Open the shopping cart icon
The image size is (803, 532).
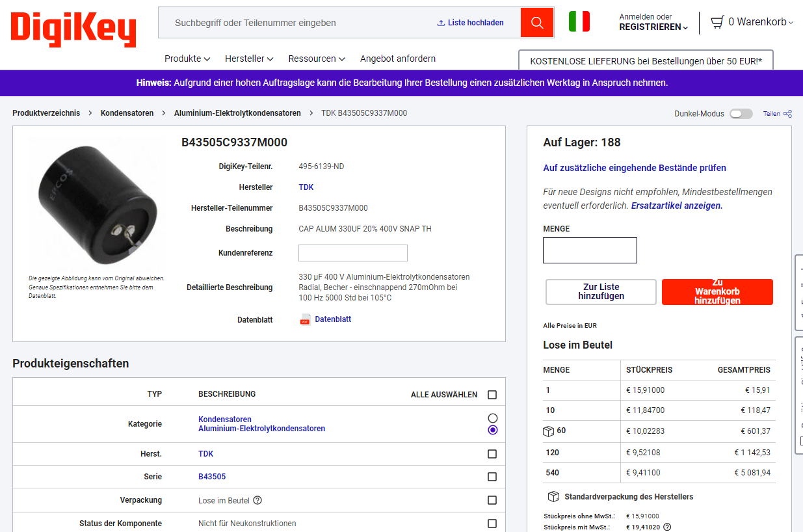click(x=717, y=22)
